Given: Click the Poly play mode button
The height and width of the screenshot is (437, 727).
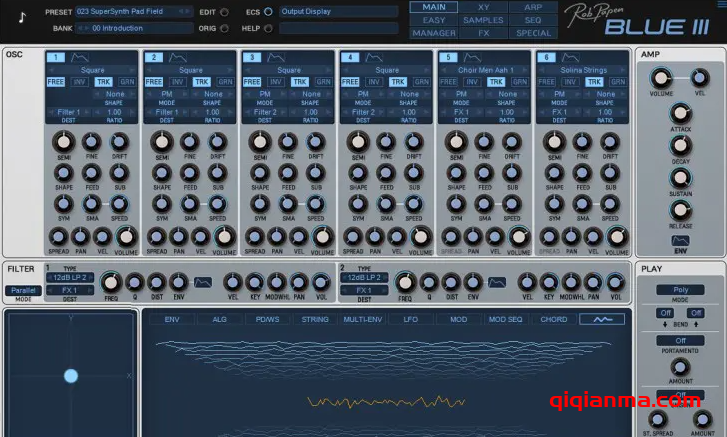Looking at the screenshot, I should pos(680,288).
